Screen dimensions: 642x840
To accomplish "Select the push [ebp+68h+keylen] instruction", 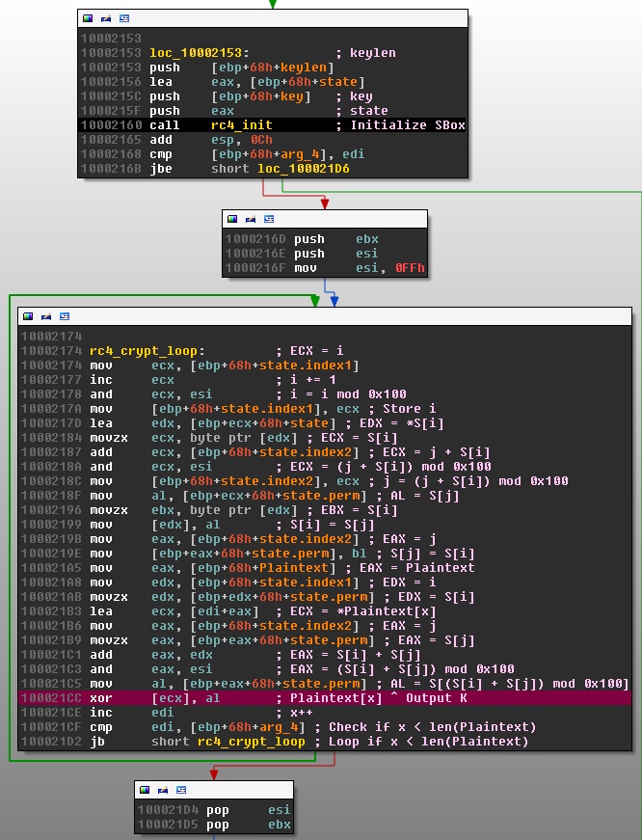I will point(242,68).
